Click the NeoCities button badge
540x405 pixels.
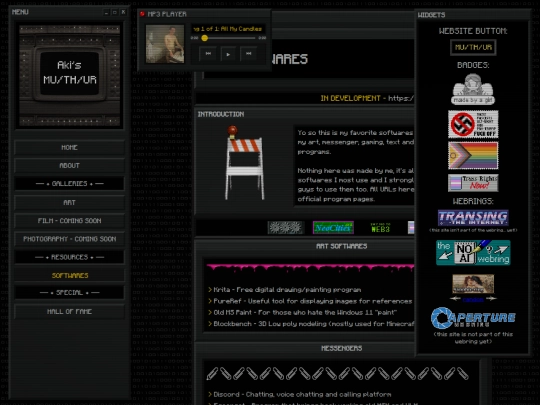tap(333, 228)
